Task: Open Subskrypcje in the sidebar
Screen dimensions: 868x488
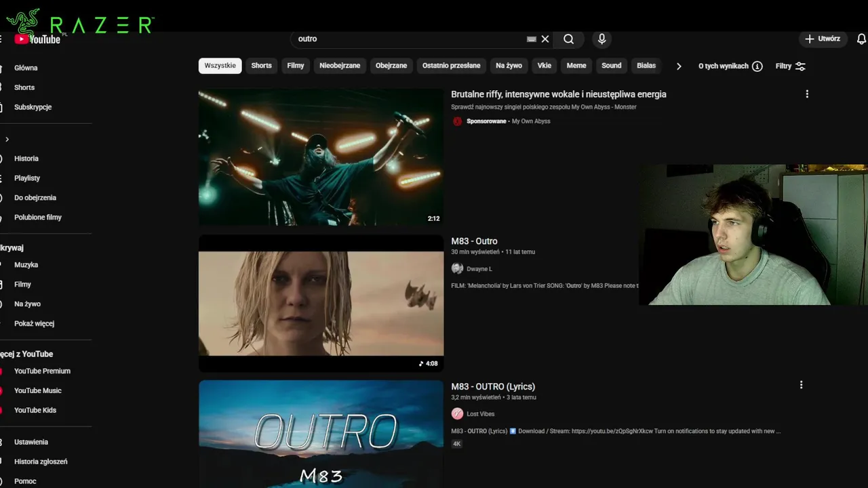Action: [x=33, y=107]
